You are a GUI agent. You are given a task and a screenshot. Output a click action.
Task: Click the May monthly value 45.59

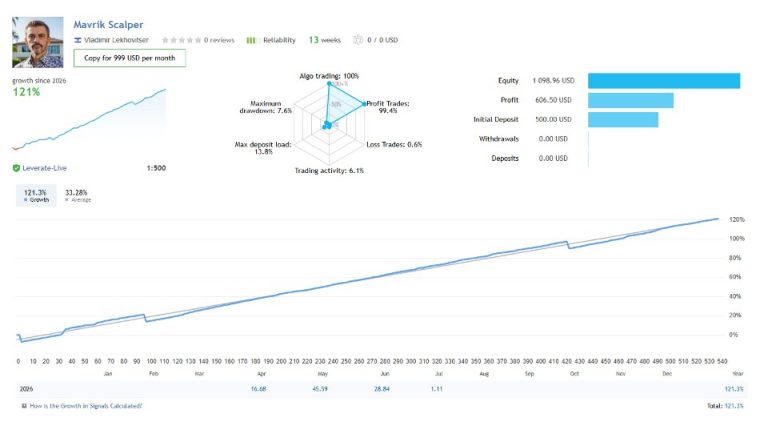point(320,389)
